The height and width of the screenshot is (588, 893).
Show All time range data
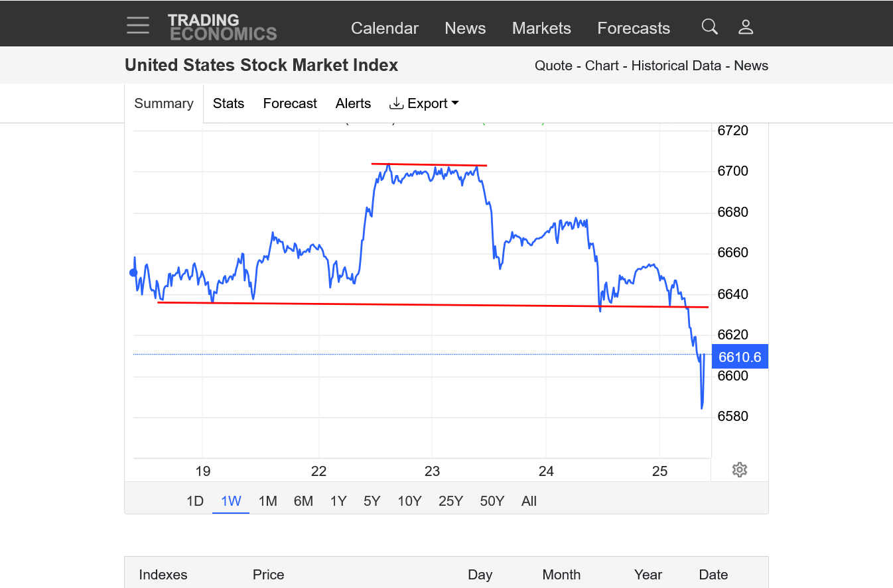[x=529, y=501]
